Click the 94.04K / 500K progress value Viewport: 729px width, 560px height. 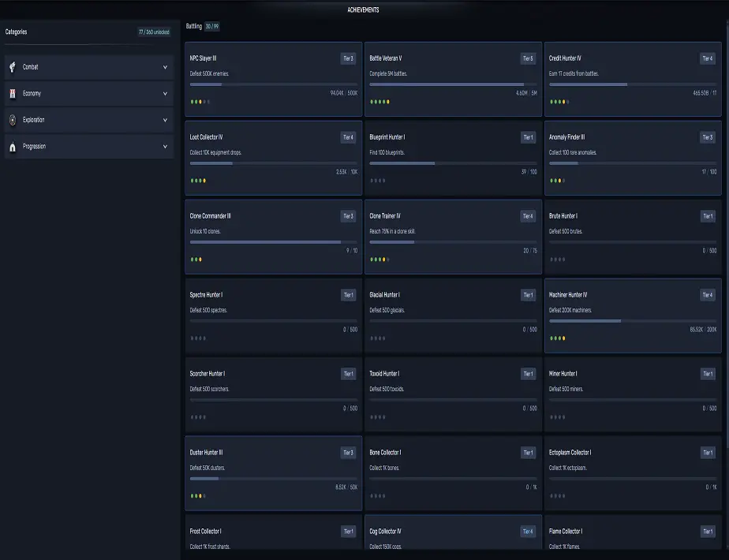(x=344, y=93)
